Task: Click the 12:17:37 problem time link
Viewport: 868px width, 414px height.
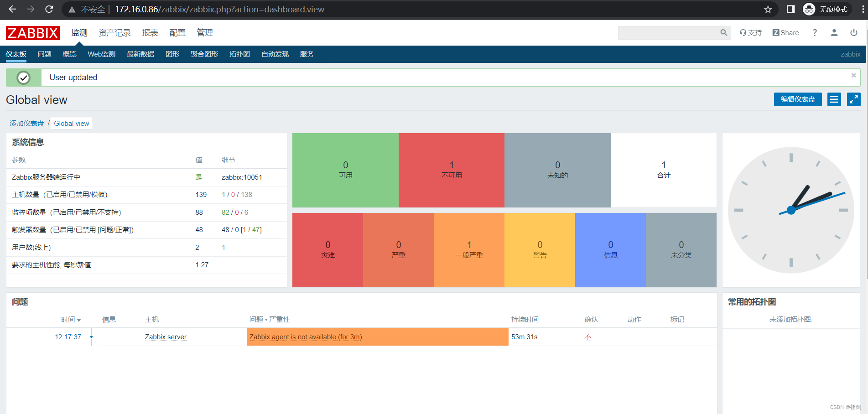Action: 68,337
